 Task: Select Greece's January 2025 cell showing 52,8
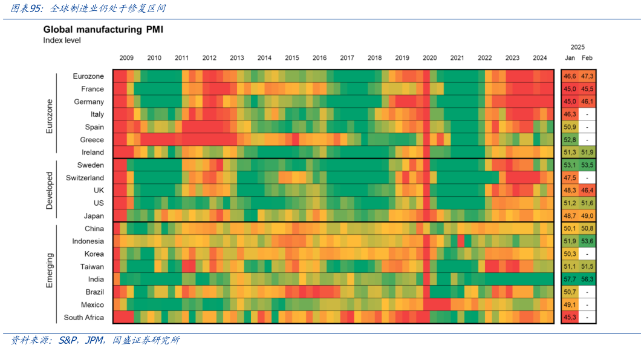pyautogui.click(x=570, y=140)
